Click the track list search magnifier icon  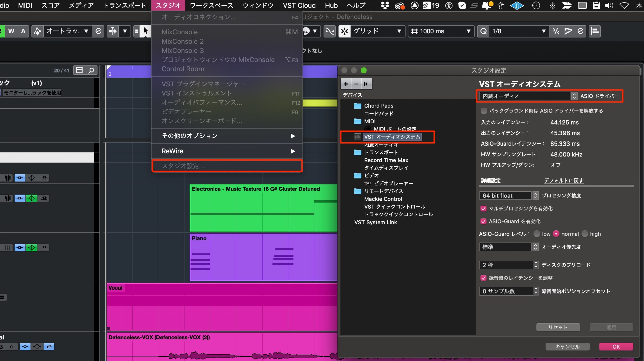click(91, 70)
